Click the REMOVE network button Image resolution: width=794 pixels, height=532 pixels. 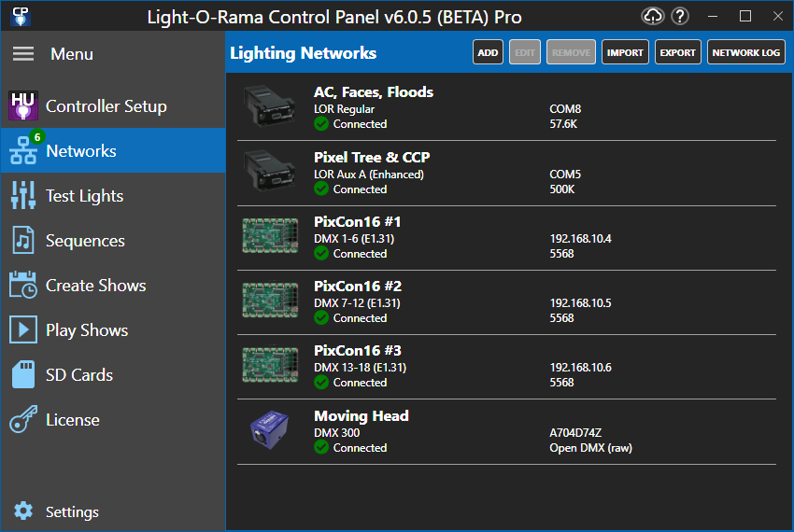click(x=571, y=52)
